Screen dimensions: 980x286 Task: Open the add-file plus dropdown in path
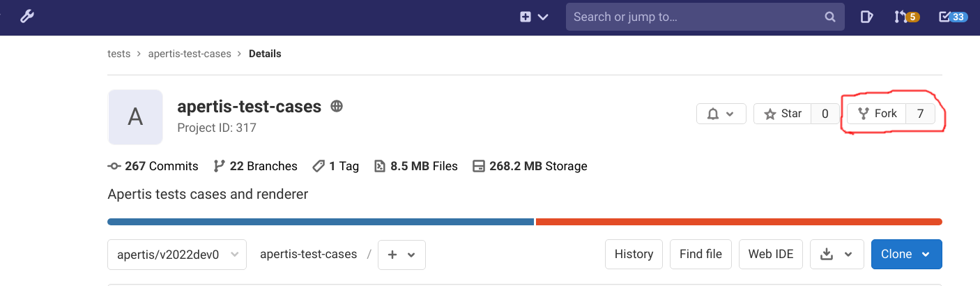pos(401,255)
